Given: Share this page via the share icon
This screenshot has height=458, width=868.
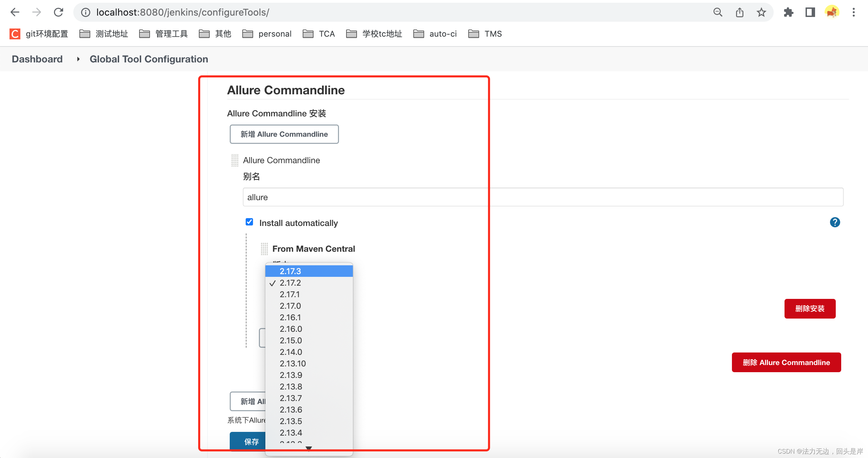Looking at the screenshot, I should click(740, 13).
